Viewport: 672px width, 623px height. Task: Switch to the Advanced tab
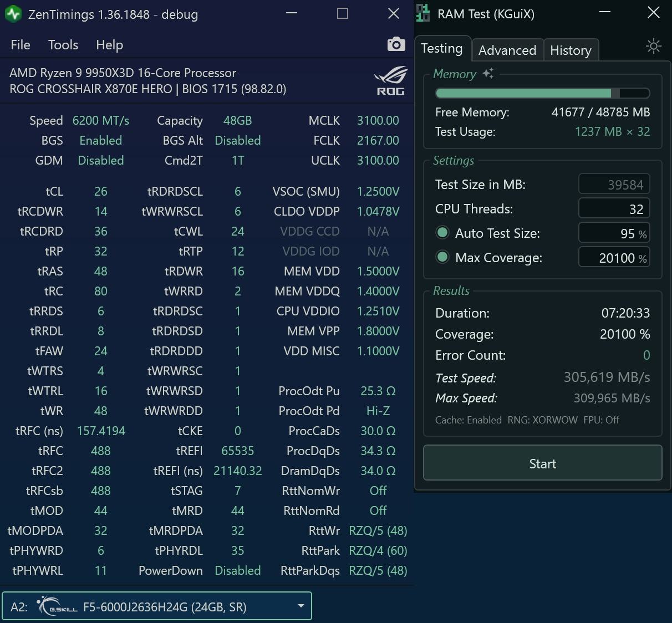[x=507, y=50]
